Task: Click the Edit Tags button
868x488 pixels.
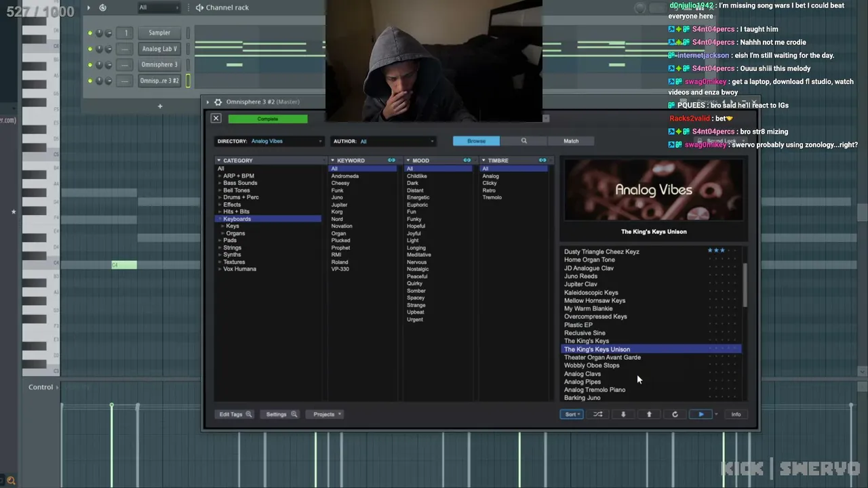Action: [235, 414]
